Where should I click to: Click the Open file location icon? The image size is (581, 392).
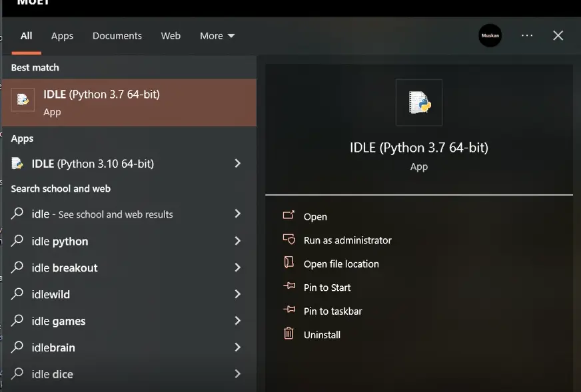click(x=289, y=262)
